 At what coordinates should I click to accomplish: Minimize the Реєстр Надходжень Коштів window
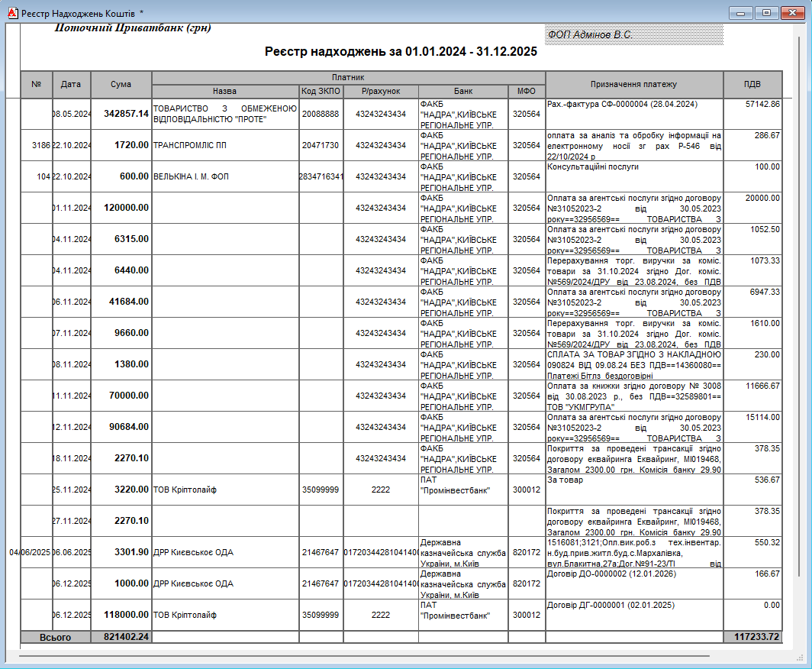tap(741, 12)
